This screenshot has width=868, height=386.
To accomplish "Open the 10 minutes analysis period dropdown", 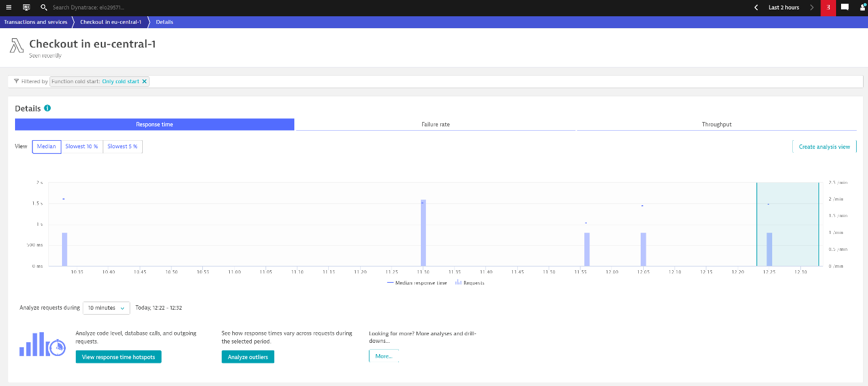I will [106, 308].
